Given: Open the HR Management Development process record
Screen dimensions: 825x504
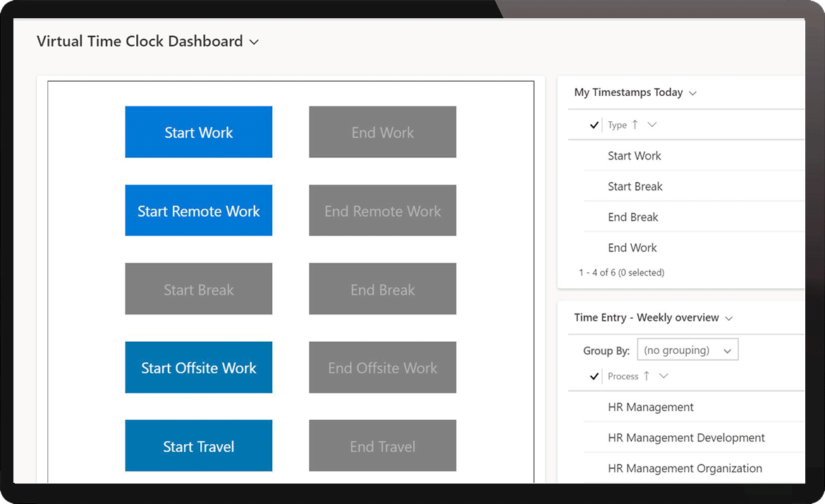Looking at the screenshot, I should (686, 438).
